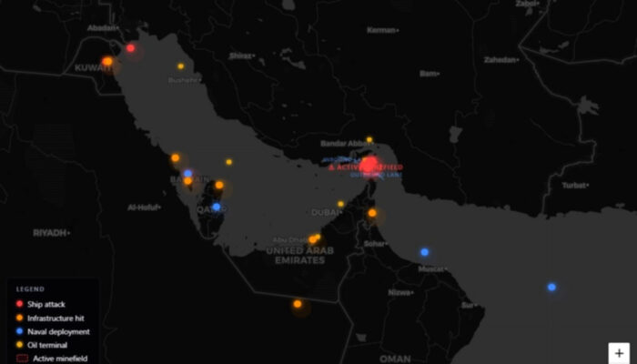The image size is (637, 364).
Task: Select the 'Infrastructure hit' legend label
Action: pos(56,318)
